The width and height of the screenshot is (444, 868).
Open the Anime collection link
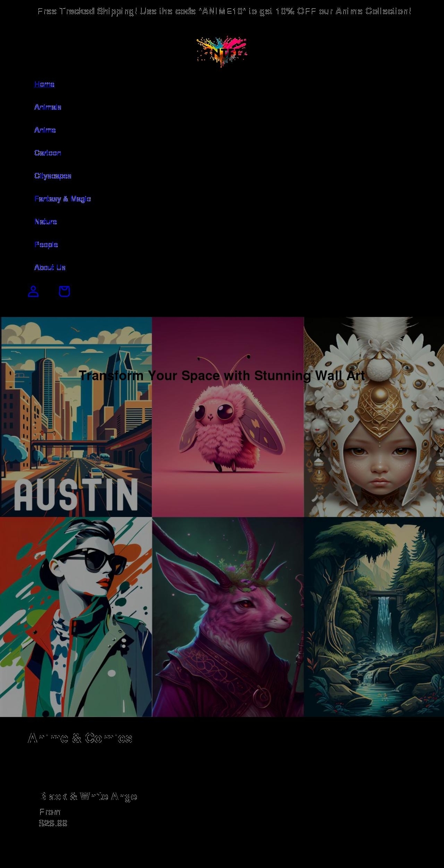45,130
